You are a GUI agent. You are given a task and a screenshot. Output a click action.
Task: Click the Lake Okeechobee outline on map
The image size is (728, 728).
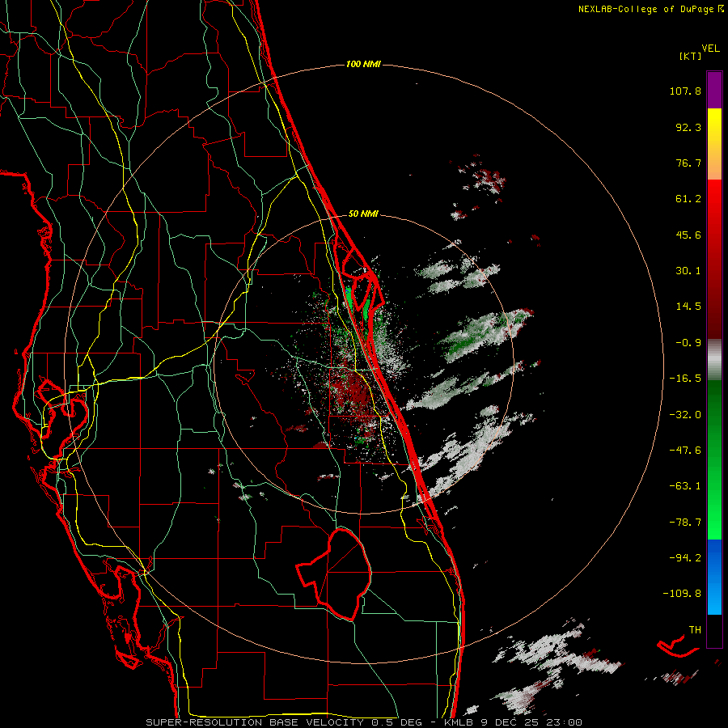coord(334,574)
